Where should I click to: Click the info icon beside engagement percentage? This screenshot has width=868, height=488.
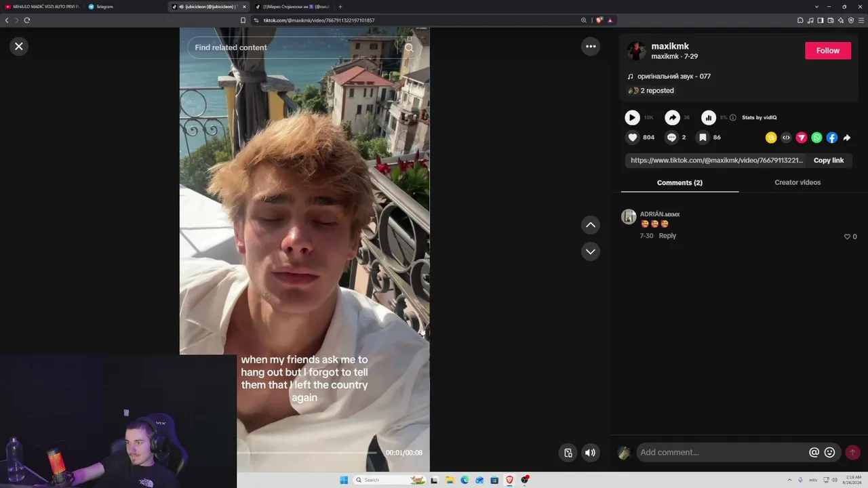point(733,118)
